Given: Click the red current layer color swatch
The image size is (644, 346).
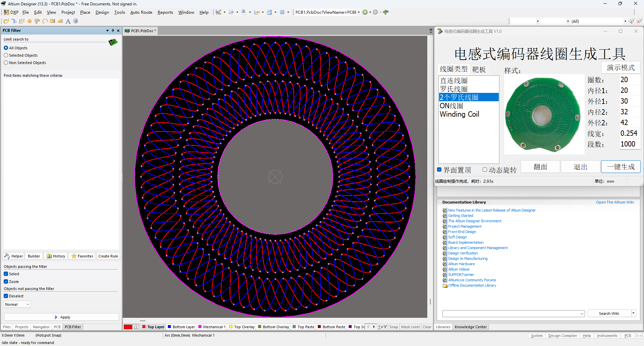Looking at the screenshot, I should coord(128,327).
